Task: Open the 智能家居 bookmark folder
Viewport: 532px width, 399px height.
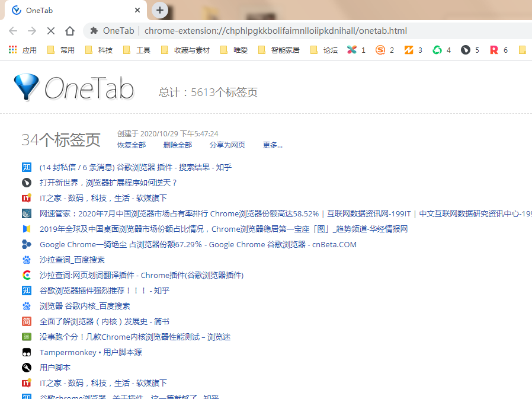Action: [x=279, y=50]
